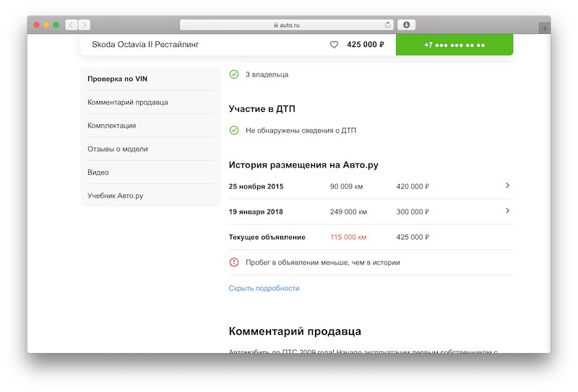Click the Участие в ДТП heading

pyautogui.click(x=262, y=109)
